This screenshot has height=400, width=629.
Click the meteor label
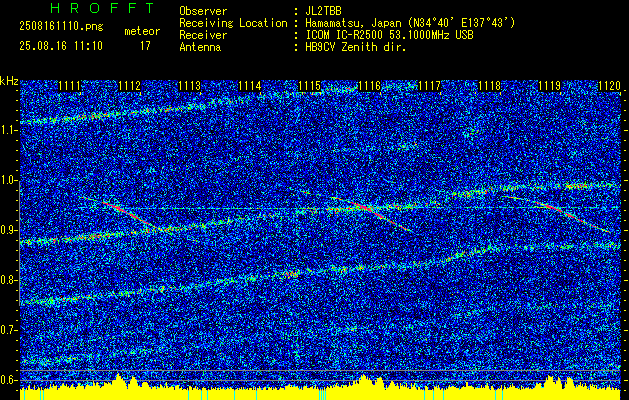click(x=142, y=31)
